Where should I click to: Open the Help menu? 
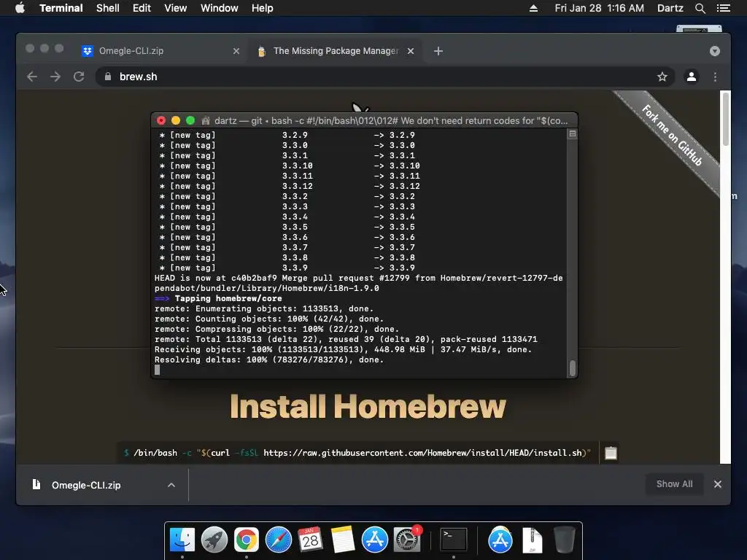point(263,8)
